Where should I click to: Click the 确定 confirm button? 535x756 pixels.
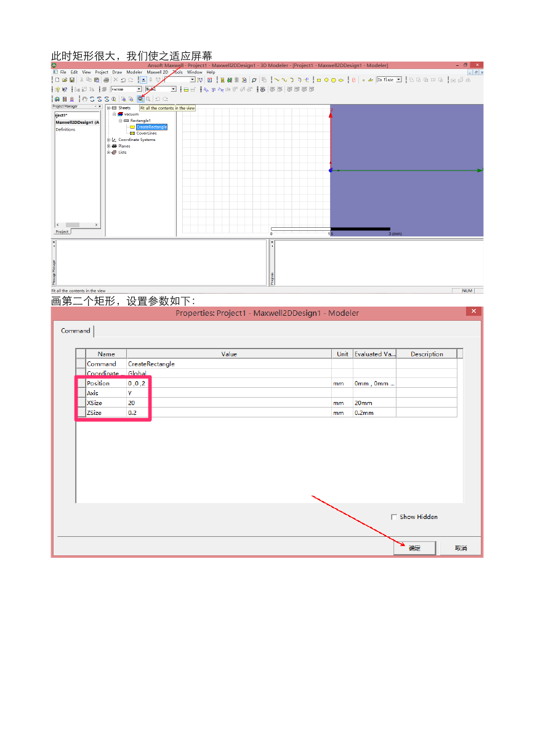pyautogui.click(x=414, y=548)
